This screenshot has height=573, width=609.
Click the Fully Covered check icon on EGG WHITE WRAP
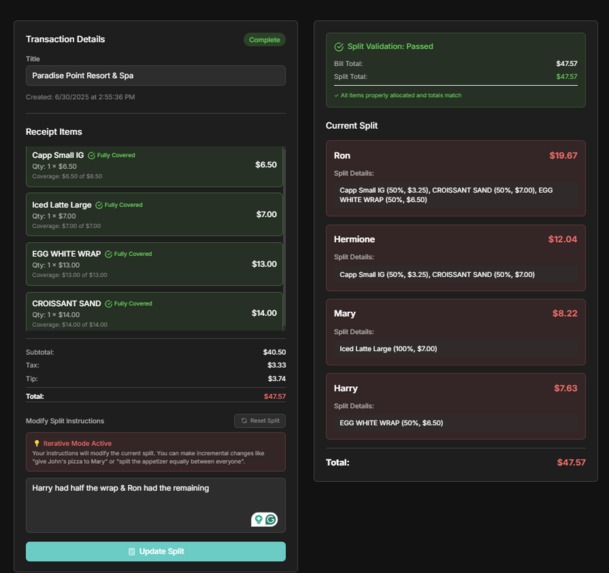[109, 254]
